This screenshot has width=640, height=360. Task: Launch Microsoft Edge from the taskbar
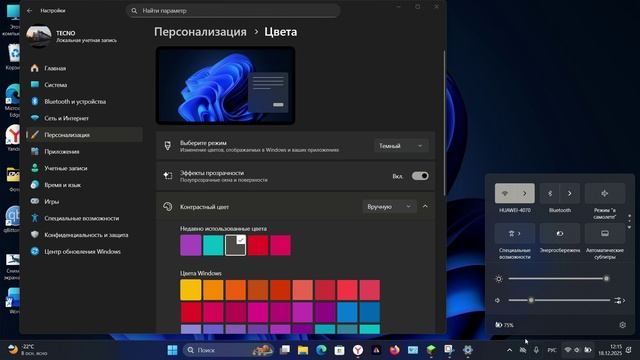pos(321,350)
